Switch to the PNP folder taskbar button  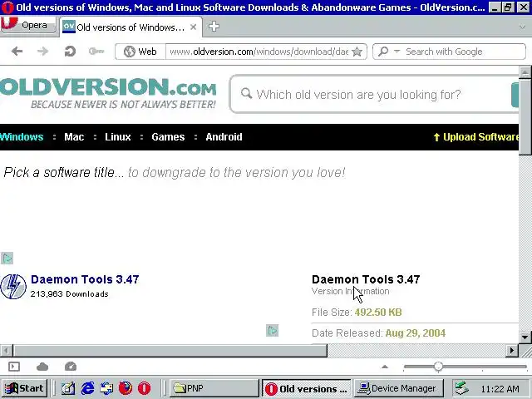214,388
